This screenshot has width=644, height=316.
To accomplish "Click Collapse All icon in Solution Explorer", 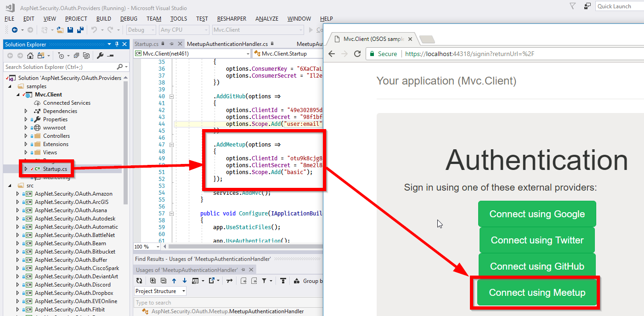I will coord(76,56).
